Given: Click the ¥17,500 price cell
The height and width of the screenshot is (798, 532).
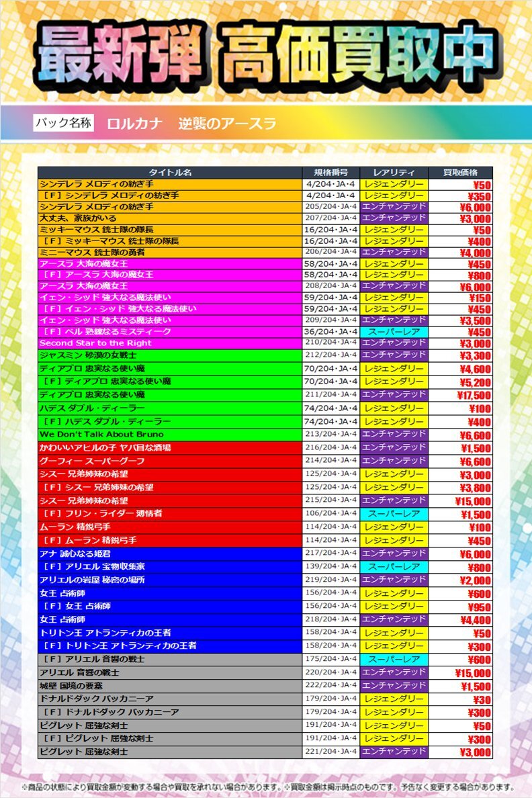Looking at the screenshot, I should [x=460, y=395].
